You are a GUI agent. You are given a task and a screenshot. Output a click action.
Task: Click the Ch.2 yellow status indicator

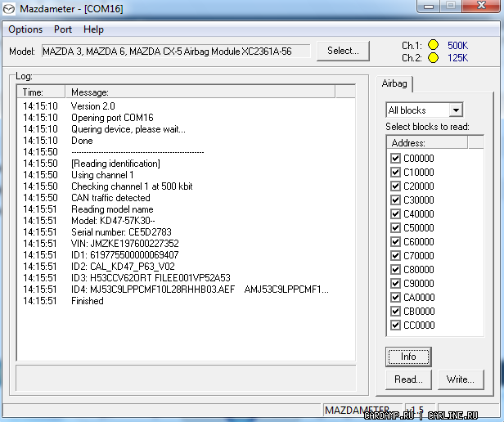434,58
